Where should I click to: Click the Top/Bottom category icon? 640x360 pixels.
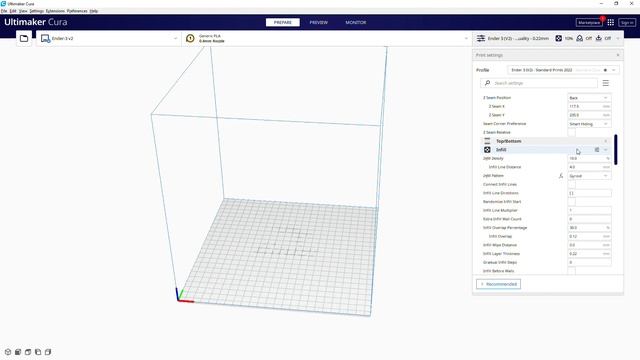point(487,141)
